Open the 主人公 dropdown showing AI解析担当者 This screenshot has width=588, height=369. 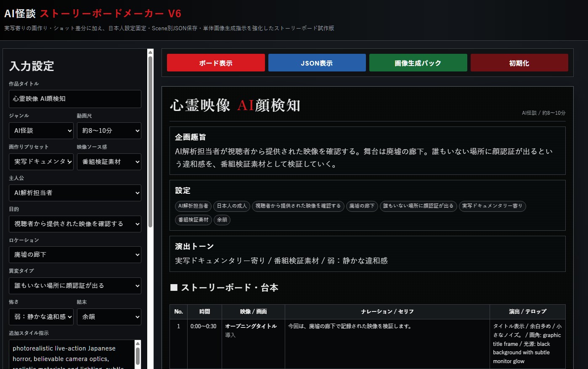pos(75,193)
